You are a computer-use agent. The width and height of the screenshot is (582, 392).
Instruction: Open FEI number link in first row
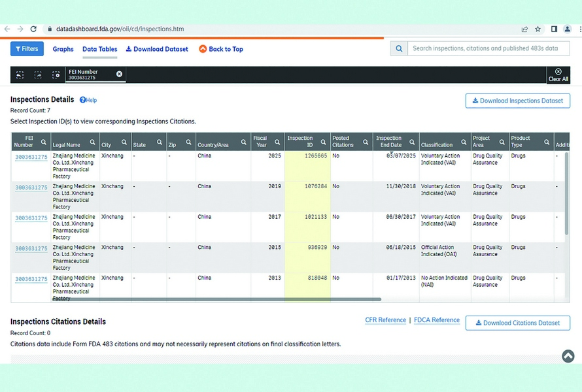pos(31,157)
